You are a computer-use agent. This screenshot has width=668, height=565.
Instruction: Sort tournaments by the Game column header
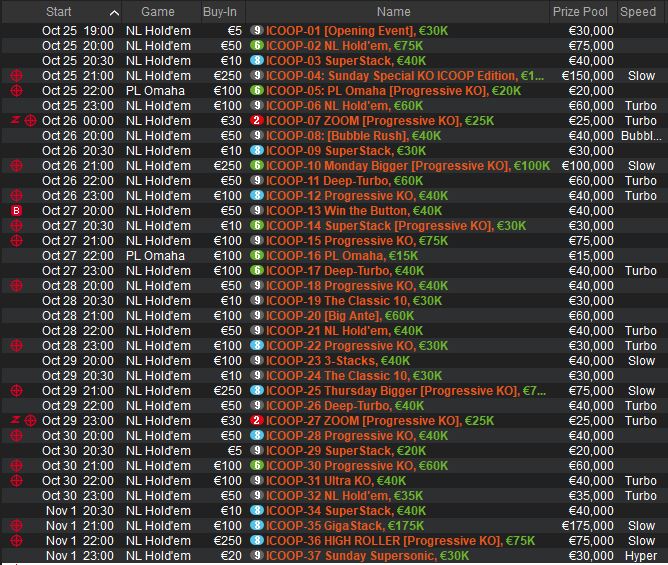[158, 12]
